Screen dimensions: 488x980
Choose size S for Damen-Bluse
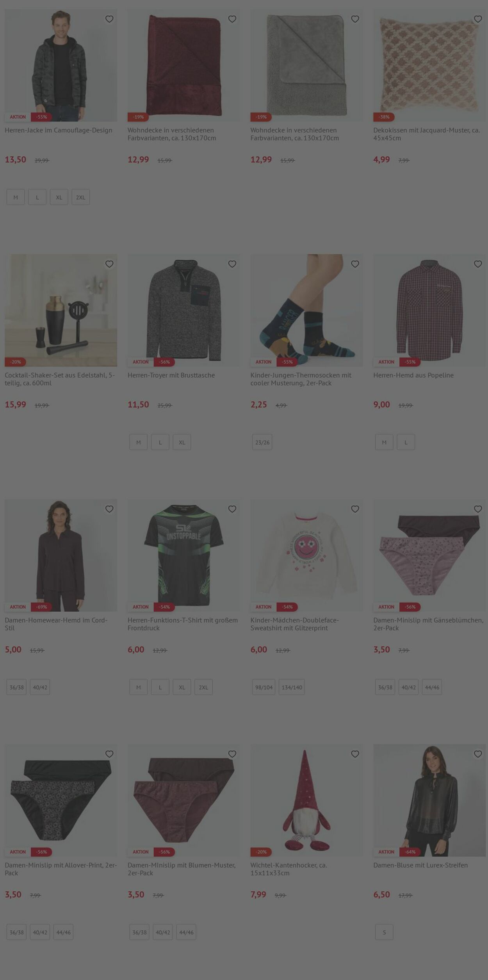coord(384,932)
